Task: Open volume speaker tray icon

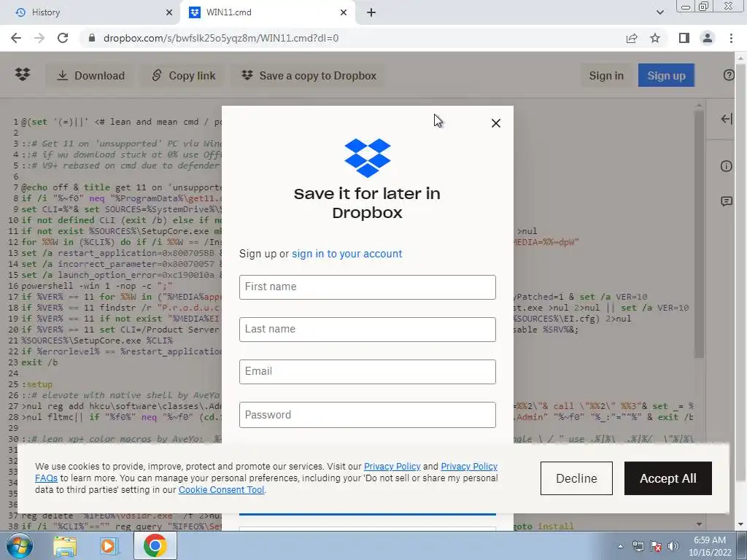Action: click(x=673, y=546)
